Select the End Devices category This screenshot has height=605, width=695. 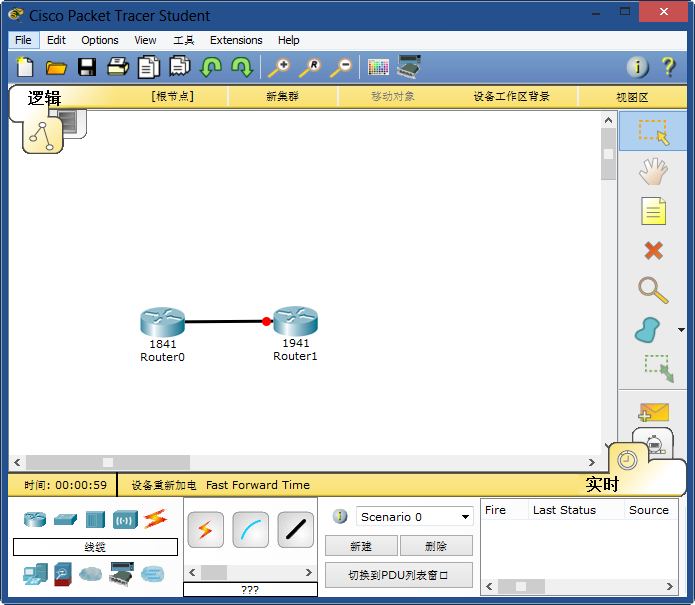click(35, 574)
